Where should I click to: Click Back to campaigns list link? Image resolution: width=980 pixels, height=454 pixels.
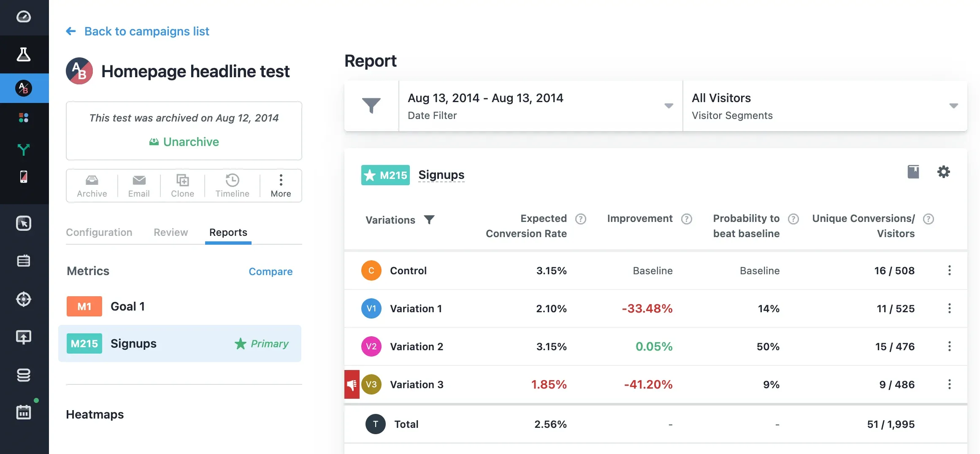coord(146,31)
